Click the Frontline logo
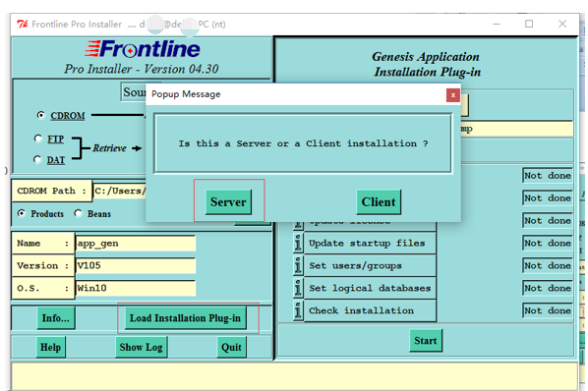 click(143, 49)
